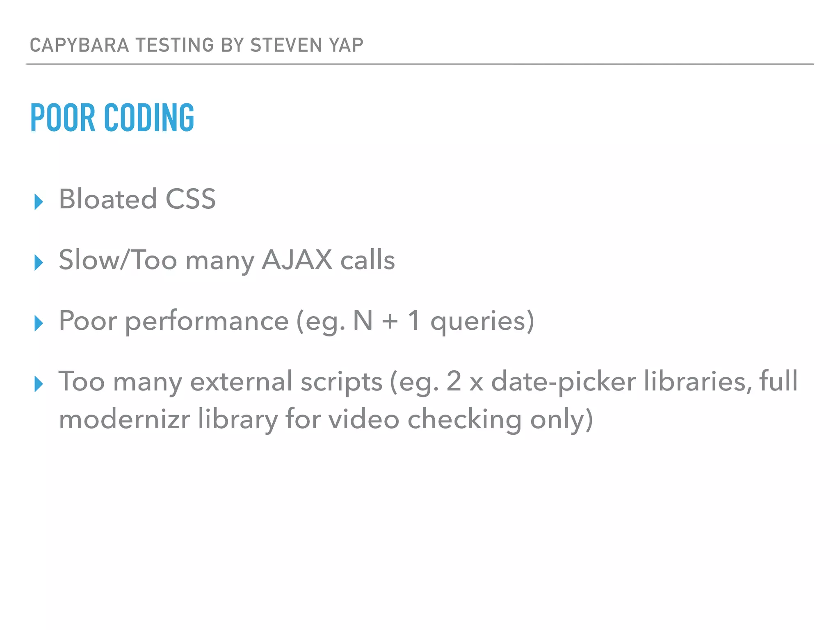Click the second line starting with modernizr library
This screenshot has height=630, width=840.
coord(326,420)
